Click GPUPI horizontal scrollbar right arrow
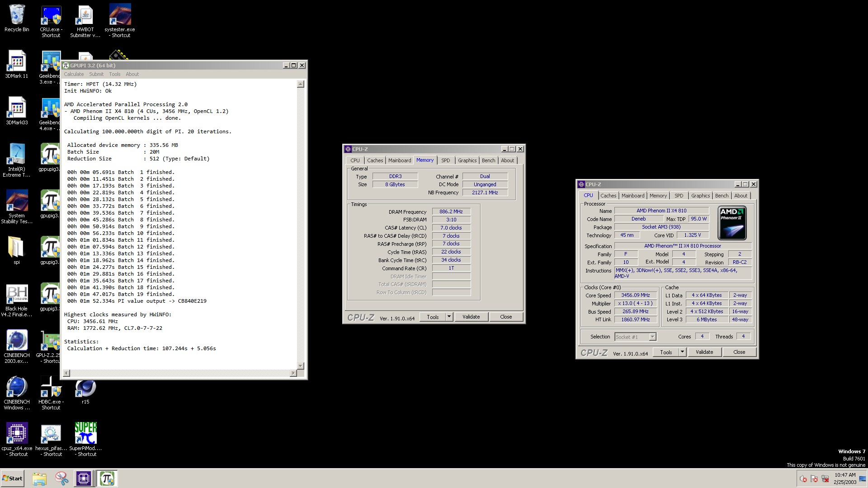This screenshot has width=868, height=488. tap(293, 373)
